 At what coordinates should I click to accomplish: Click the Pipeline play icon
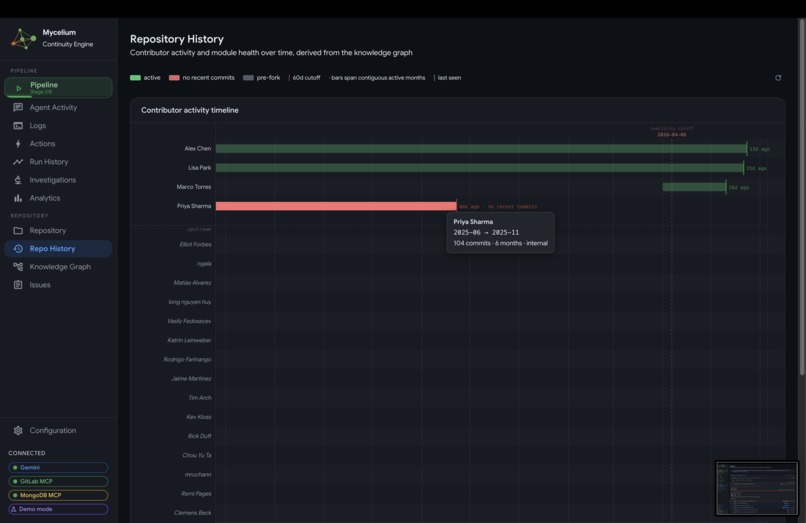coord(19,88)
